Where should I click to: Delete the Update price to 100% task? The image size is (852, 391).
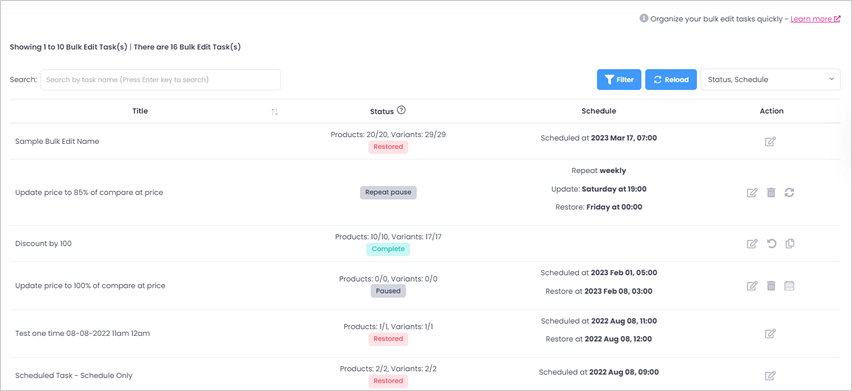click(x=770, y=286)
